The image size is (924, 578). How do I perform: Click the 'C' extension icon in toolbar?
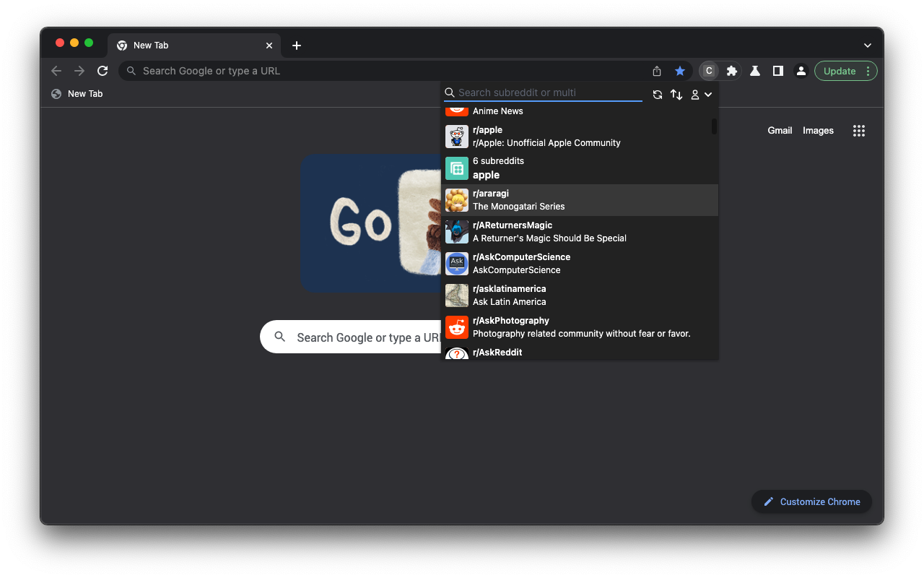pos(709,71)
